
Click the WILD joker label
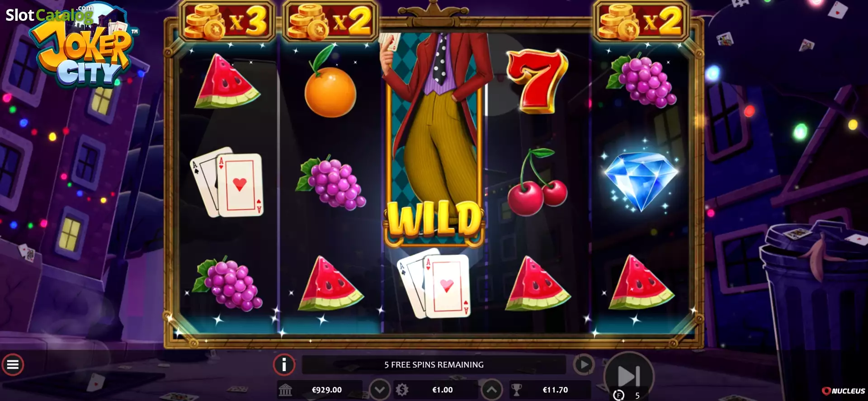(x=434, y=219)
